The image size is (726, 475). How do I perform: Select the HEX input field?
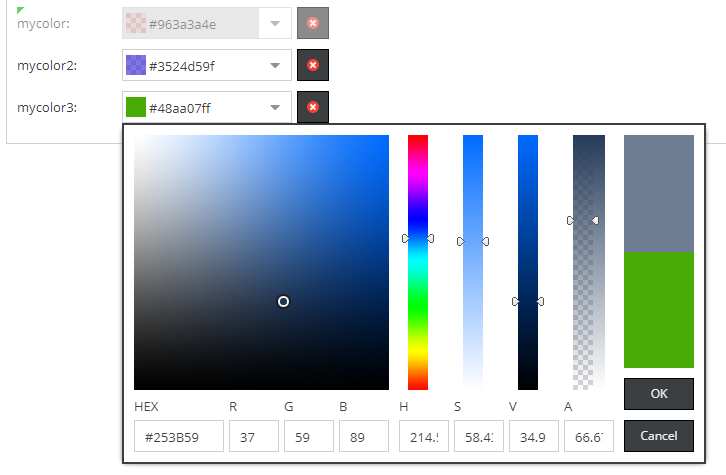178,437
